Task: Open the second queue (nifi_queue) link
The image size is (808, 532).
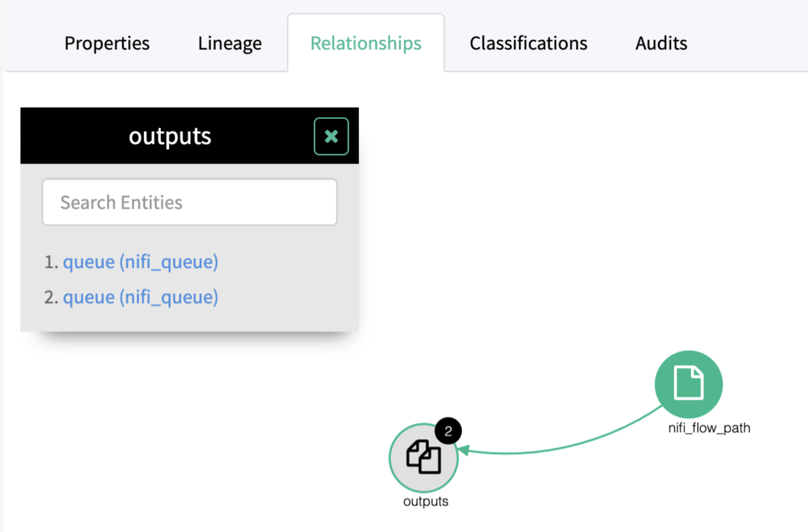Action: (141, 297)
